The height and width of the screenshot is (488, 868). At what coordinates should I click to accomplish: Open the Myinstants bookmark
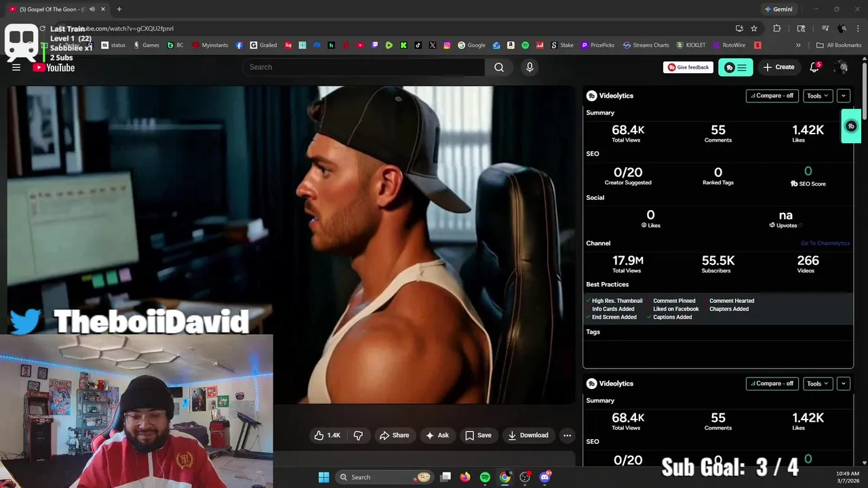(x=210, y=45)
